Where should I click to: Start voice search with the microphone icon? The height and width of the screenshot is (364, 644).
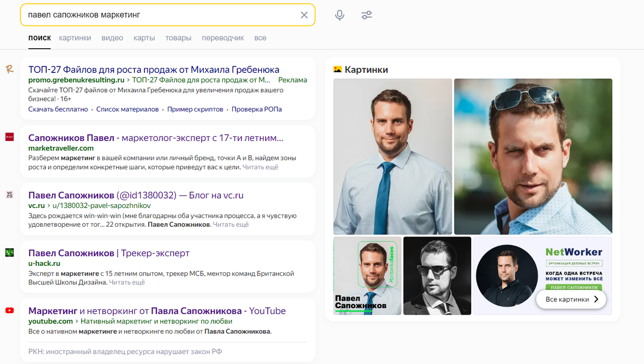(339, 15)
